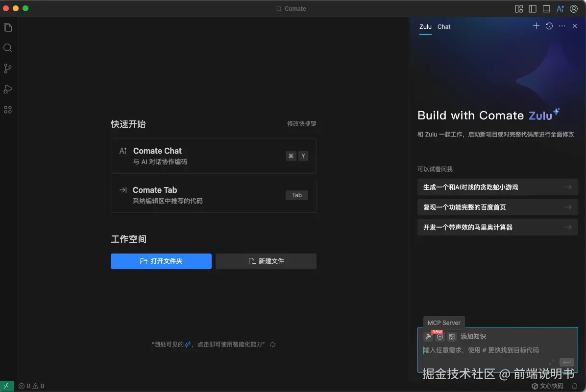Screen dimensions: 586x392
Task: Open the Extensions grid icon
Action: [x=8, y=110]
